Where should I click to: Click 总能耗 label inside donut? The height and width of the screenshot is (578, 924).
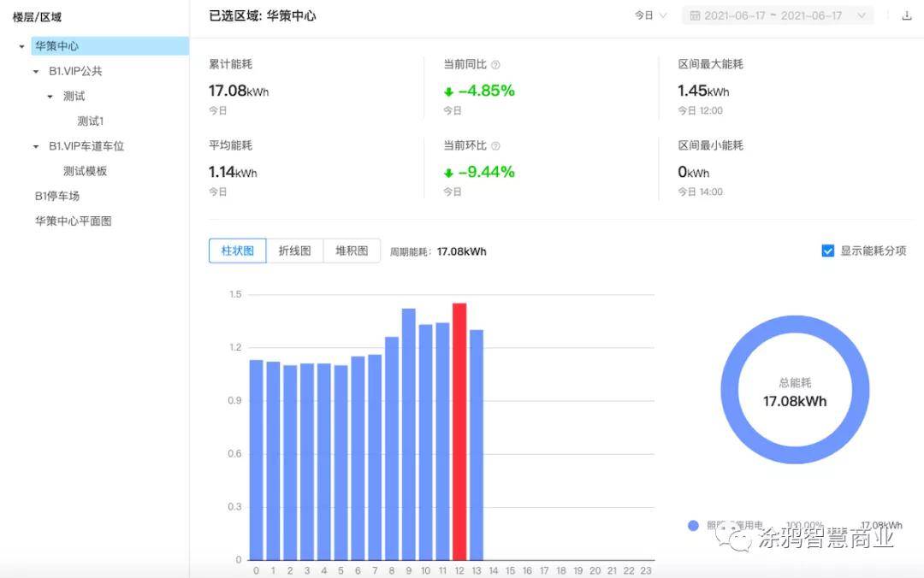795,383
